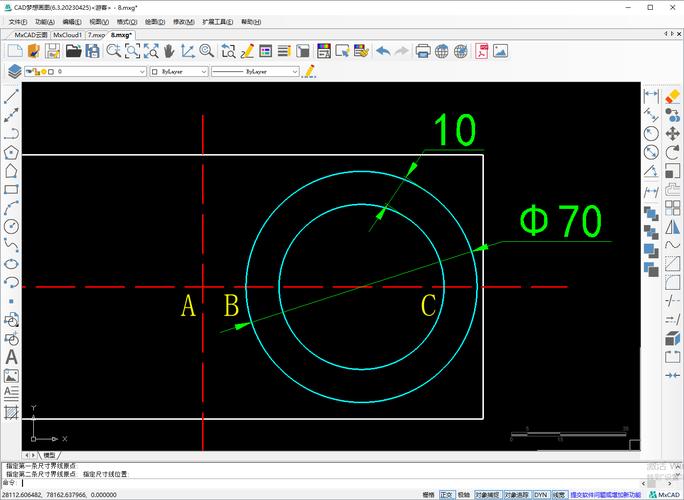Click the MxCAD logo in status bar
684x500 pixels.
click(664, 495)
